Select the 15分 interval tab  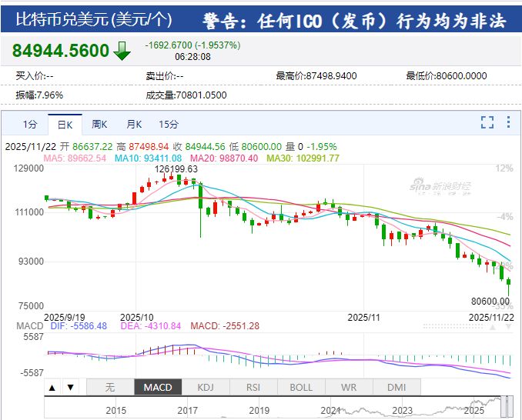169,124
